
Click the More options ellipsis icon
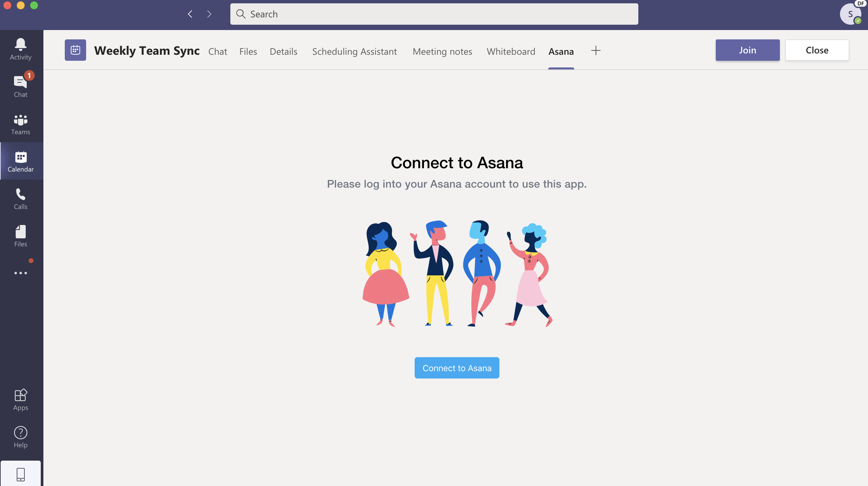pyautogui.click(x=21, y=272)
